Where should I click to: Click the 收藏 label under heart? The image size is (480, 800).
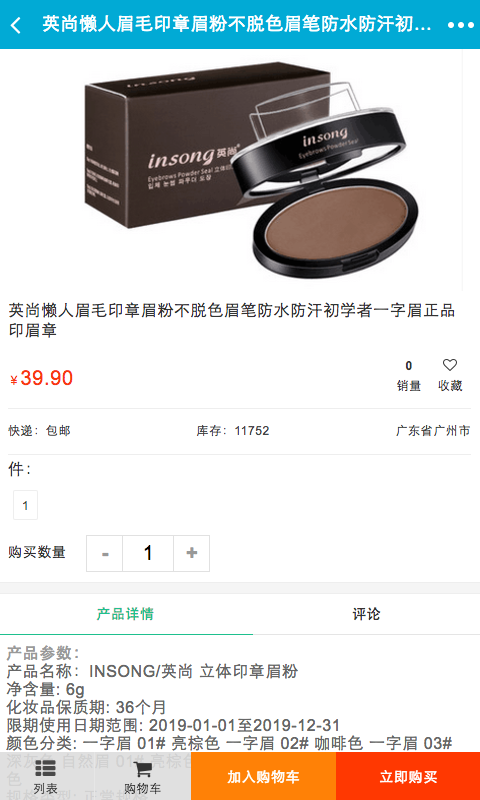(x=450, y=386)
